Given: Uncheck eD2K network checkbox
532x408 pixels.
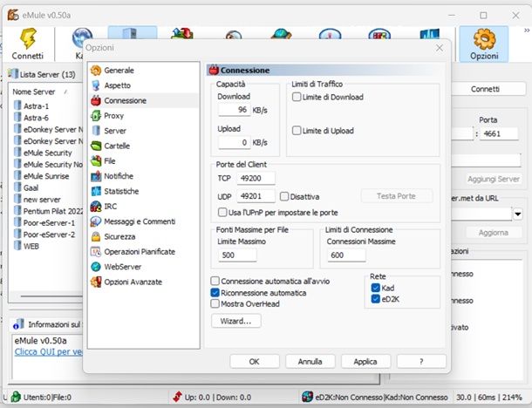Looking at the screenshot, I should (375, 299).
